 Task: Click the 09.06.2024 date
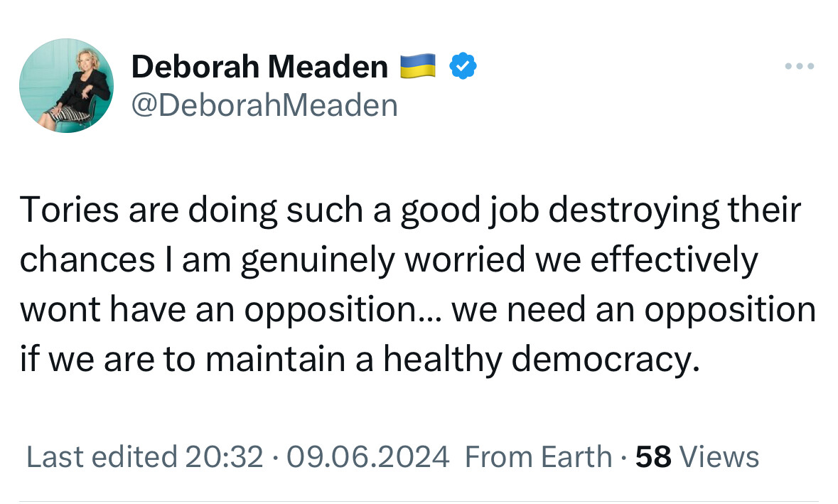366,456
